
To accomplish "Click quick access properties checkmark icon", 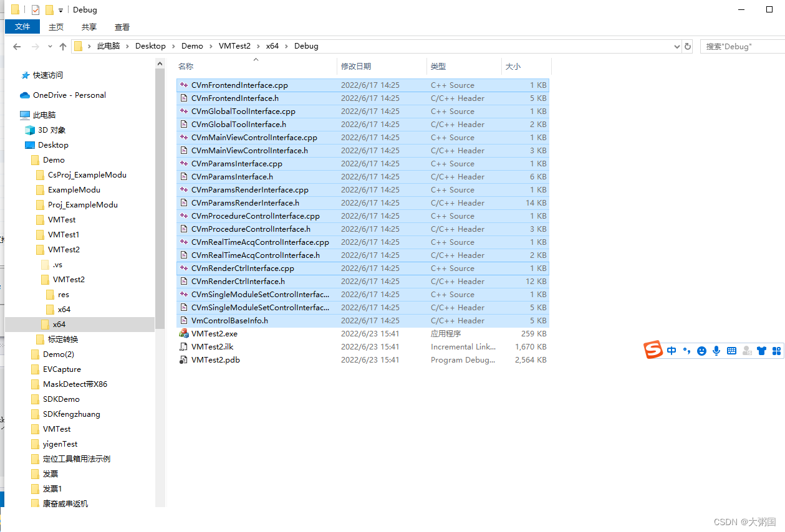I will coord(36,10).
